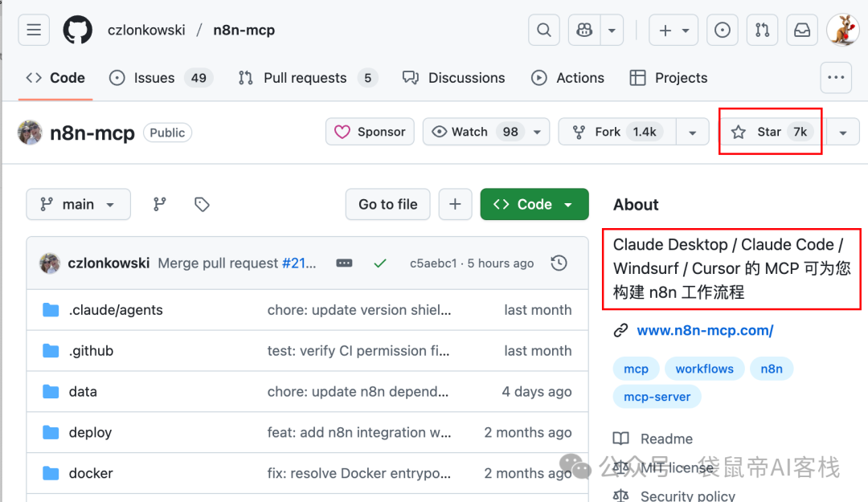Expand the Copilot dropdown arrow
The height and width of the screenshot is (502, 868).
[612, 30]
